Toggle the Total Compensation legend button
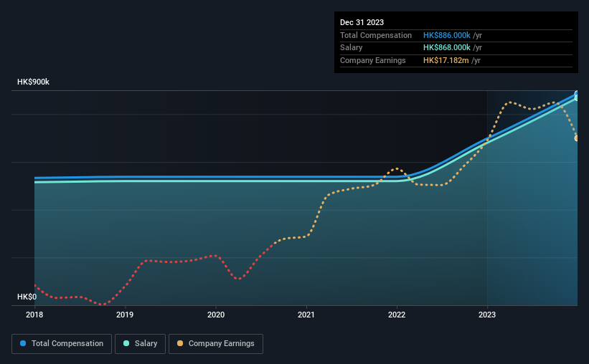The height and width of the screenshot is (364, 589). coord(62,344)
